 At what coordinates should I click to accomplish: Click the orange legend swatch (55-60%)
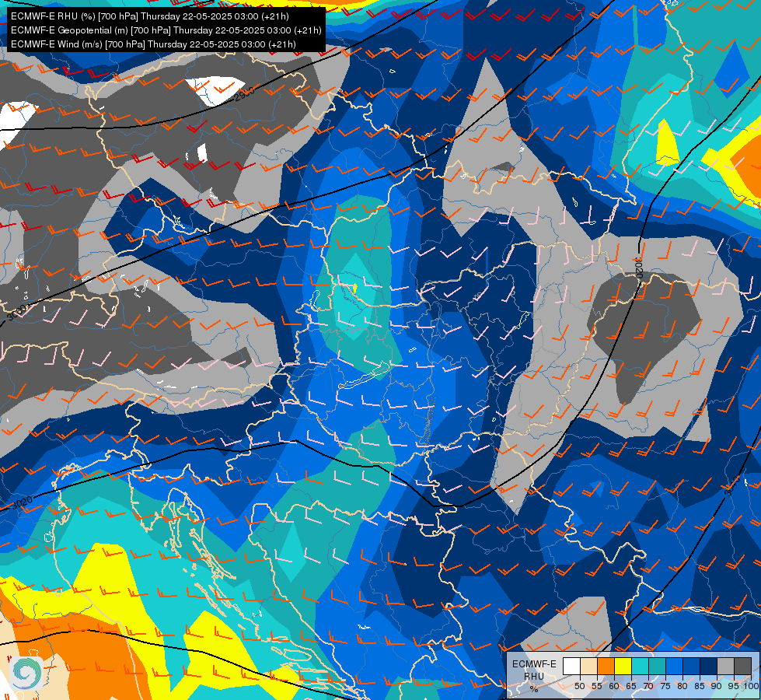[x=606, y=666]
